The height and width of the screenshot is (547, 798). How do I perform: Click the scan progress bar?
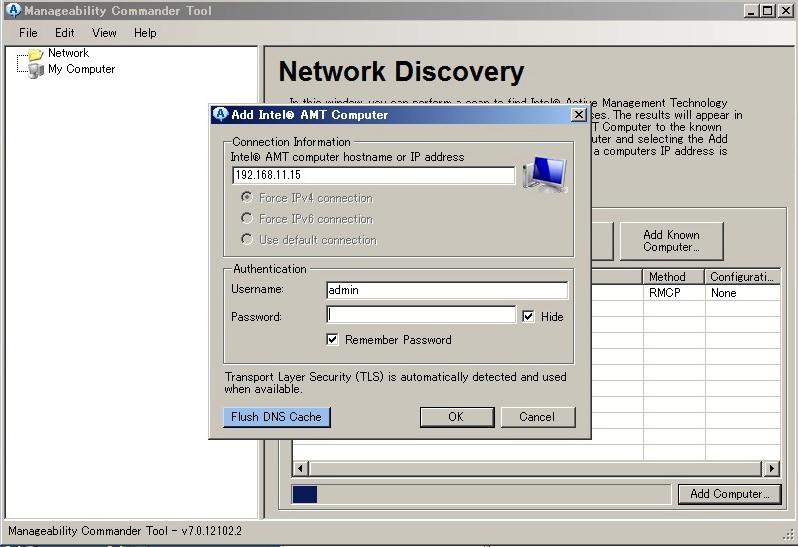pos(481,494)
